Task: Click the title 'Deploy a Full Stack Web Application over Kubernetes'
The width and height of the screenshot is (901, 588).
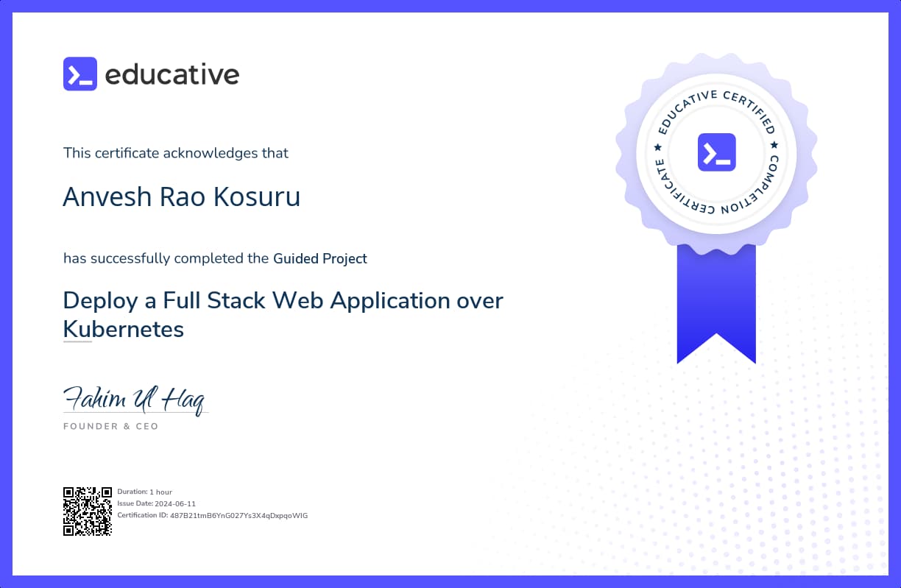Action: pyautogui.click(x=283, y=314)
